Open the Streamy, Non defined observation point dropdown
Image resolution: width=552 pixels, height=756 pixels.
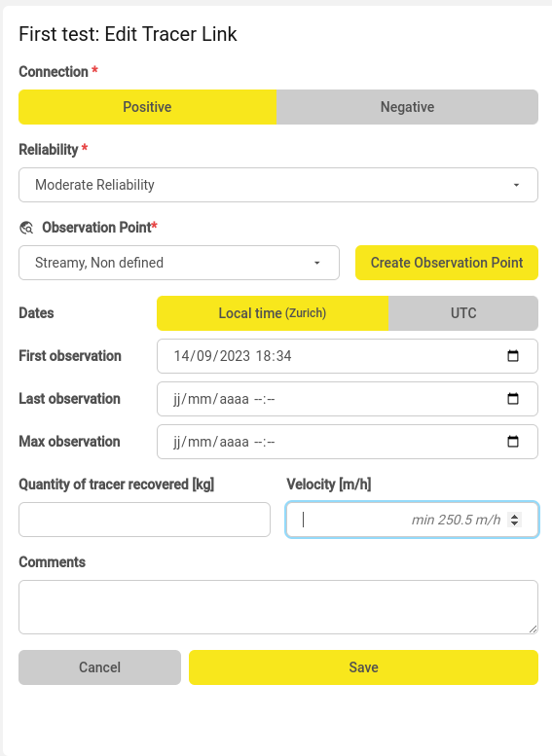tap(179, 263)
